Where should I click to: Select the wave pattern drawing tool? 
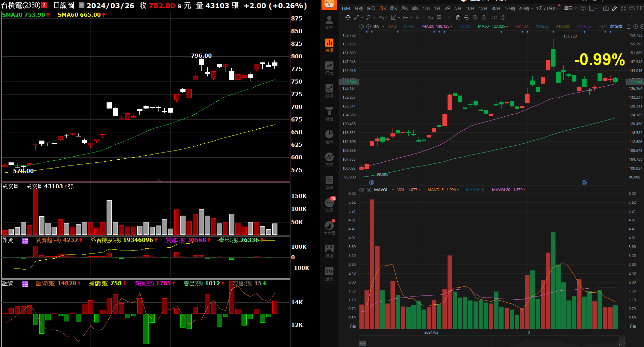tap(381, 17)
